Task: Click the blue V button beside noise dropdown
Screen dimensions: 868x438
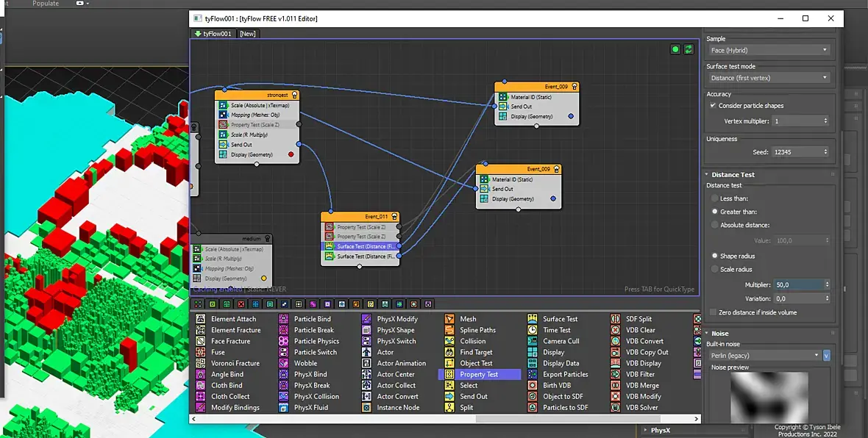Action: [827, 356]
